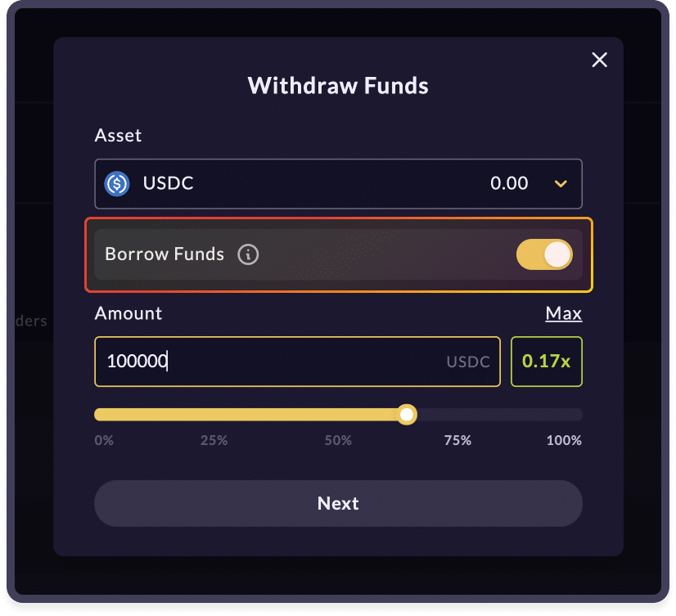Select the 50% slider mark
Screen dimensions: 676x616
click(338, 441)
